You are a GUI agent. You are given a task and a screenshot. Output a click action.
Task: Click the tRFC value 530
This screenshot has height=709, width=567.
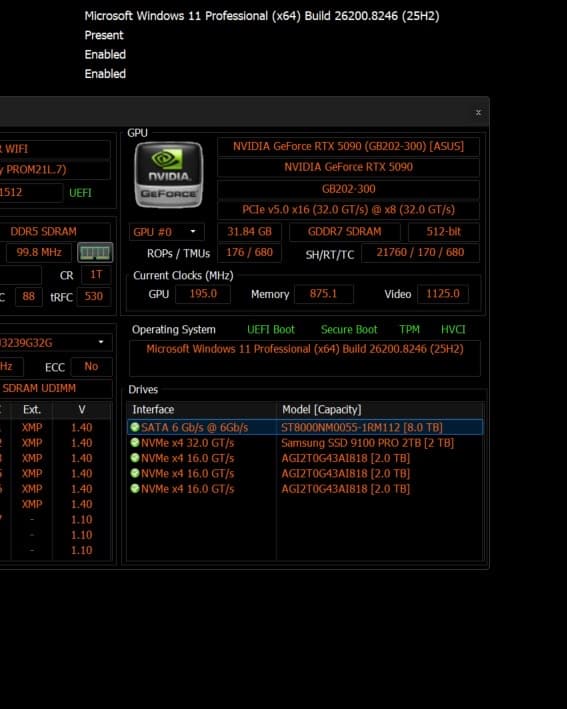tap(94, 297)
